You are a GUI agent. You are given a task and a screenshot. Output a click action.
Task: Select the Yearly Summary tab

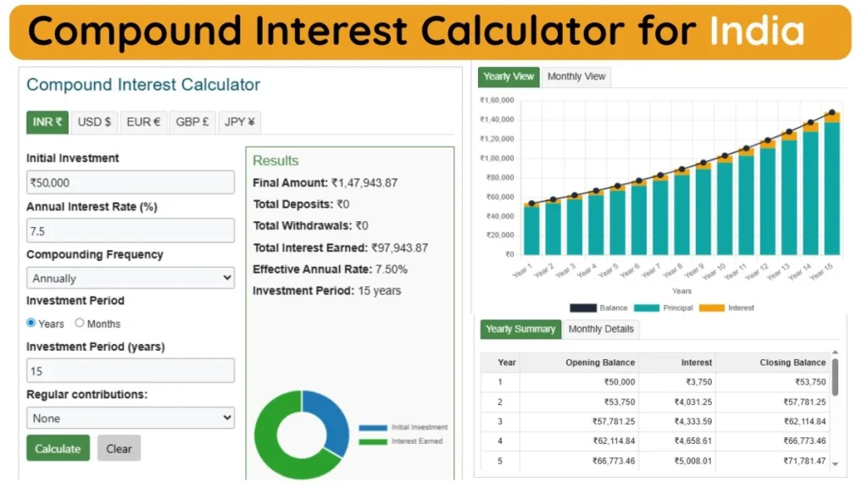point(520,329)
